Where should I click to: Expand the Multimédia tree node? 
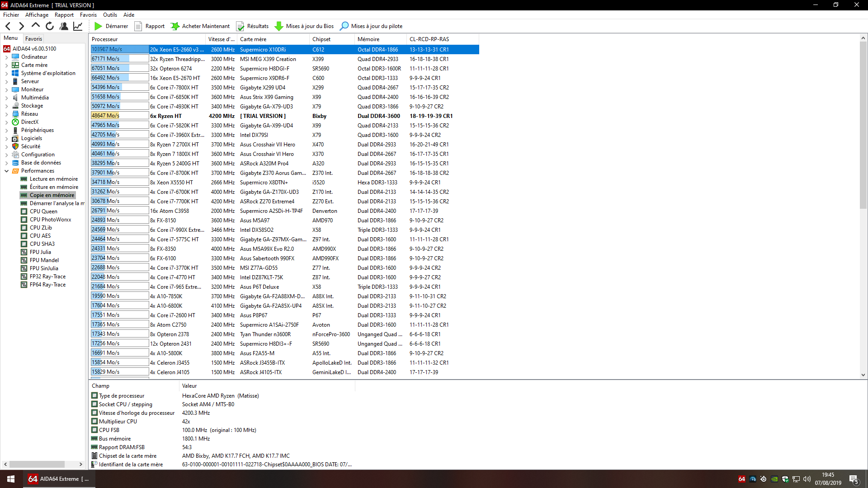tap(6, 98)
